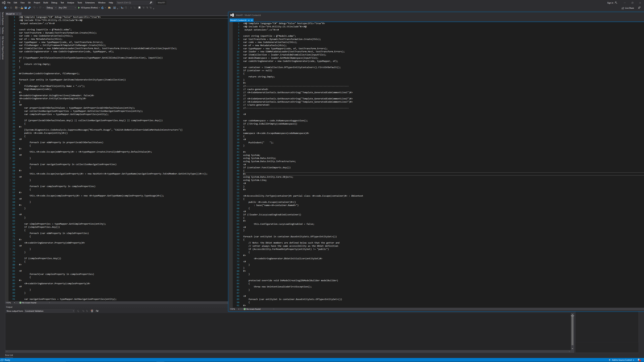
Task: Click the WebAPI solution name label
Action: coord(161,3)
